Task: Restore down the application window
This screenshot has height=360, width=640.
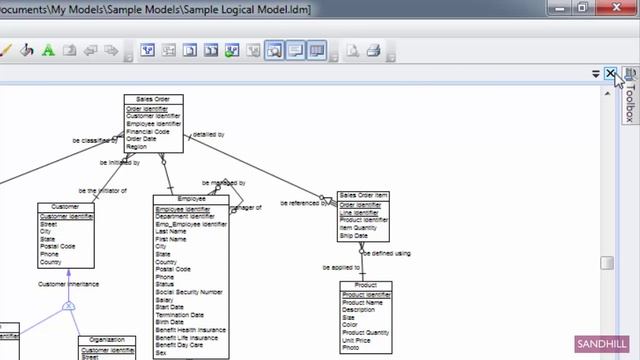Action: pos(582,8)
